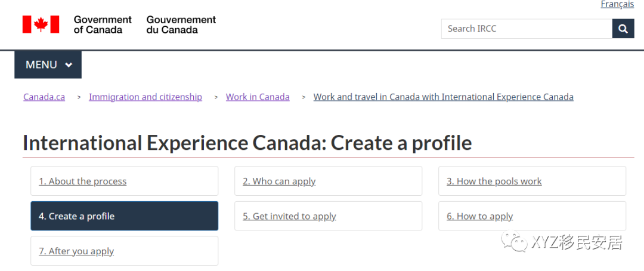Click the Canadian flag logo
The height and width of the screenshot is (271, 644).
coord(41,24)
